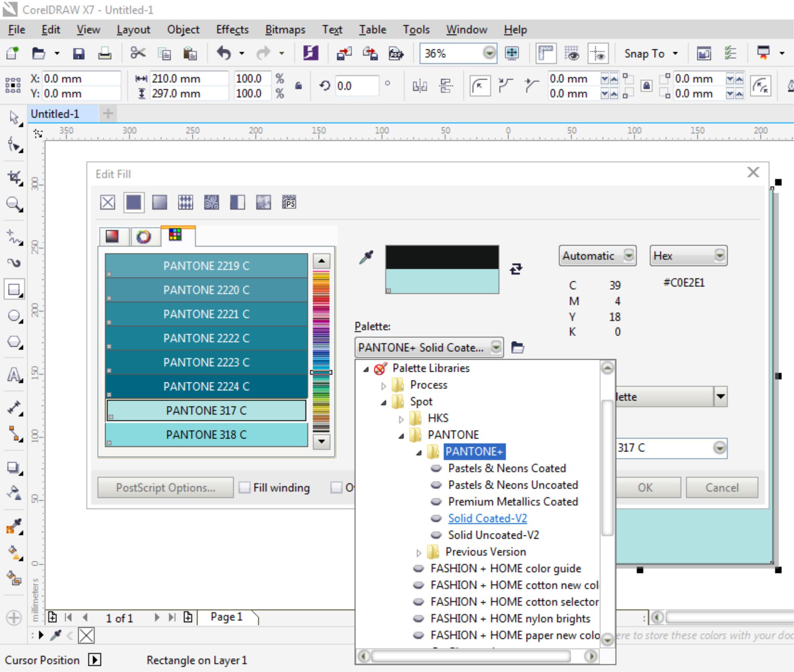
Task: Collapse the Spot folder in tree
Action: 383,402
